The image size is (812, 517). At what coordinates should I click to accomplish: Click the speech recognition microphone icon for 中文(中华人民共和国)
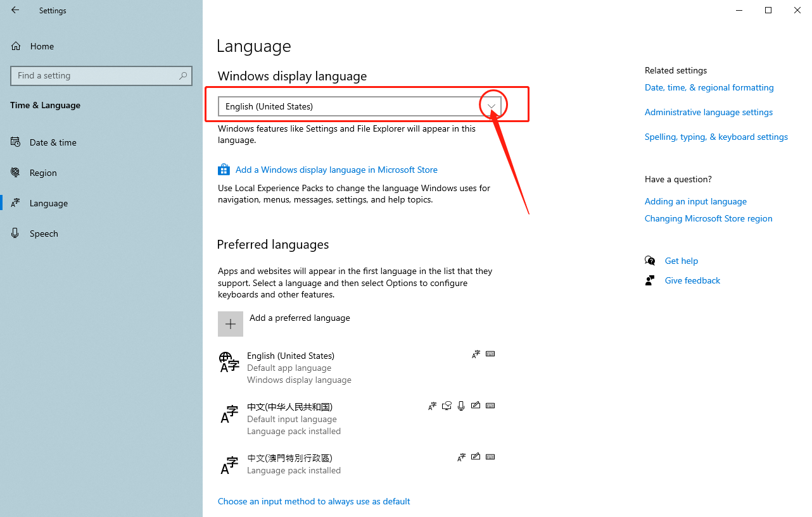coord(461,406)
